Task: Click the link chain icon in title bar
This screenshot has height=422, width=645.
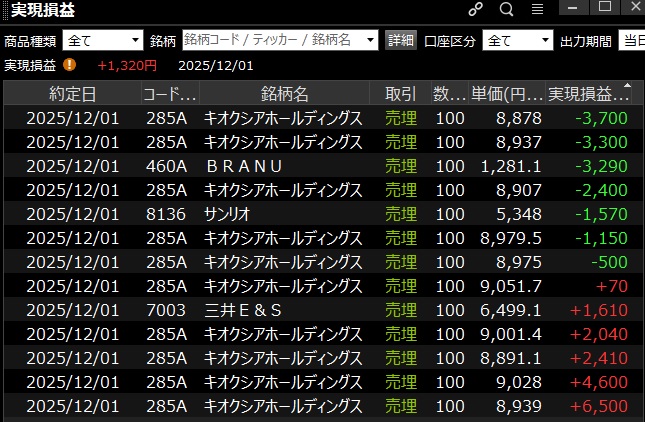Action: coord(476,9)
